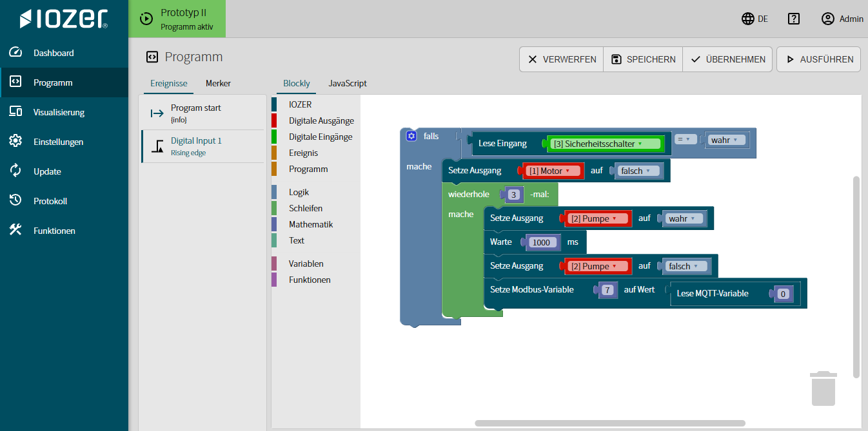
Task: Switch to the JavaScript tab
Action: coord(348,83)
